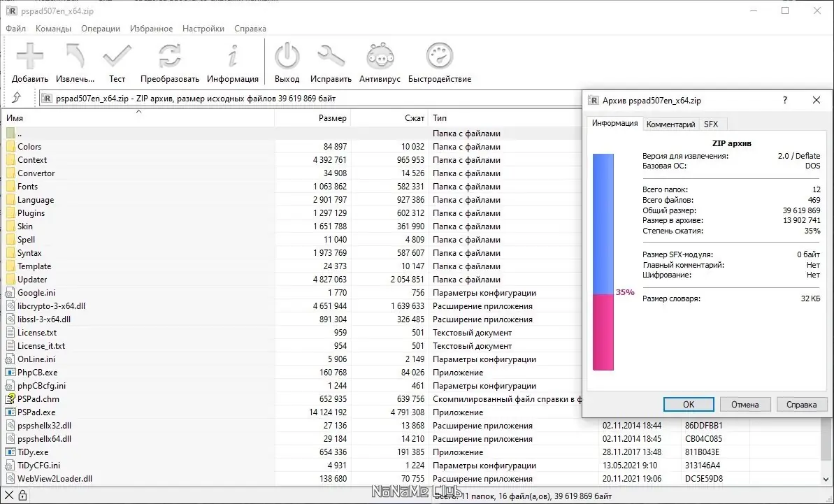Open the Преобразовать (Convert) tool
The height and width of the screenshot is (504, 834).
(170, 56)
